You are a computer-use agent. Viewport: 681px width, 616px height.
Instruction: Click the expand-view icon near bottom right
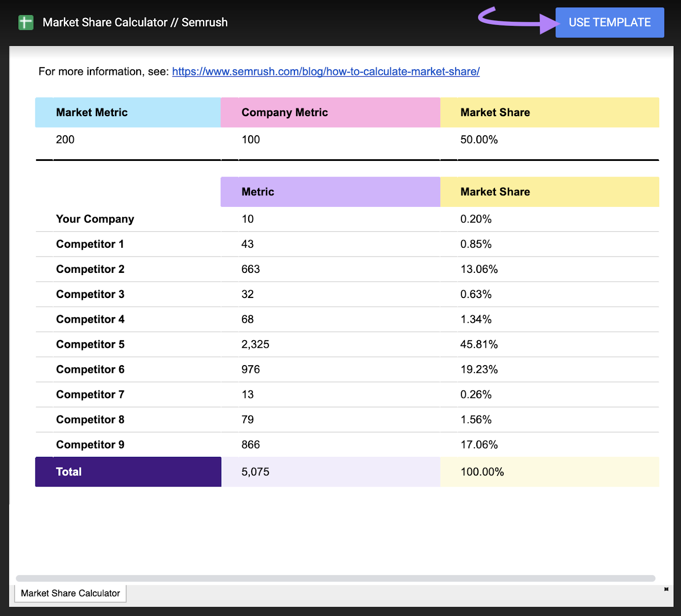tap(665, 590)
